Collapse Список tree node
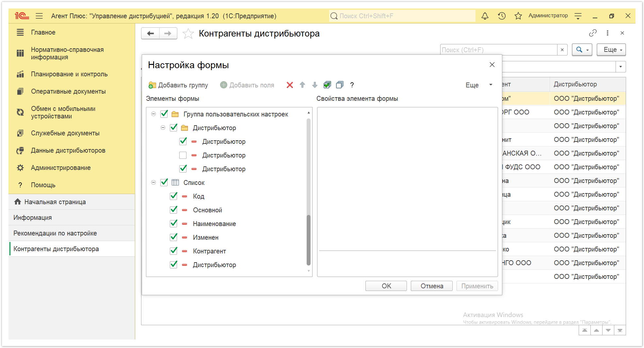The image size is (644, 348). (x=153, y=183)
